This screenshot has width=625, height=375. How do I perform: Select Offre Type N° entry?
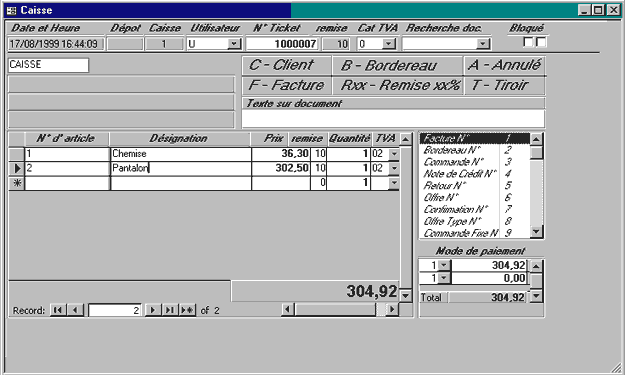pos(474,221)
